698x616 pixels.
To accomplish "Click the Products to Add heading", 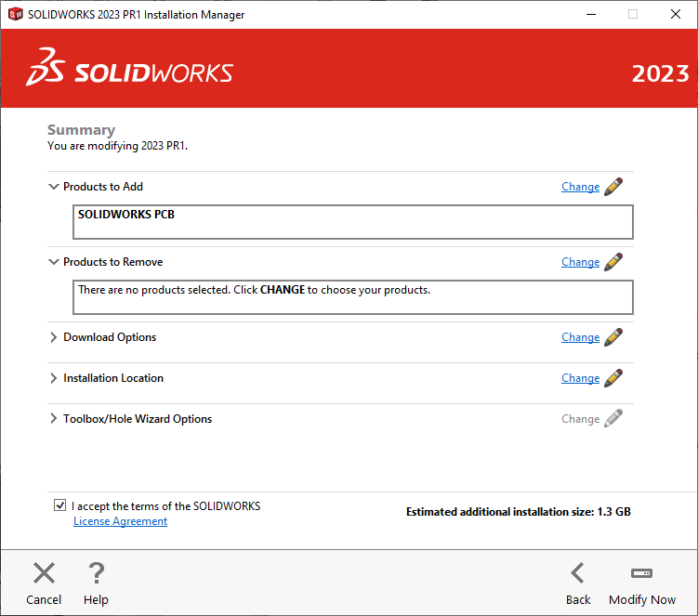I will tap(103, 187).
